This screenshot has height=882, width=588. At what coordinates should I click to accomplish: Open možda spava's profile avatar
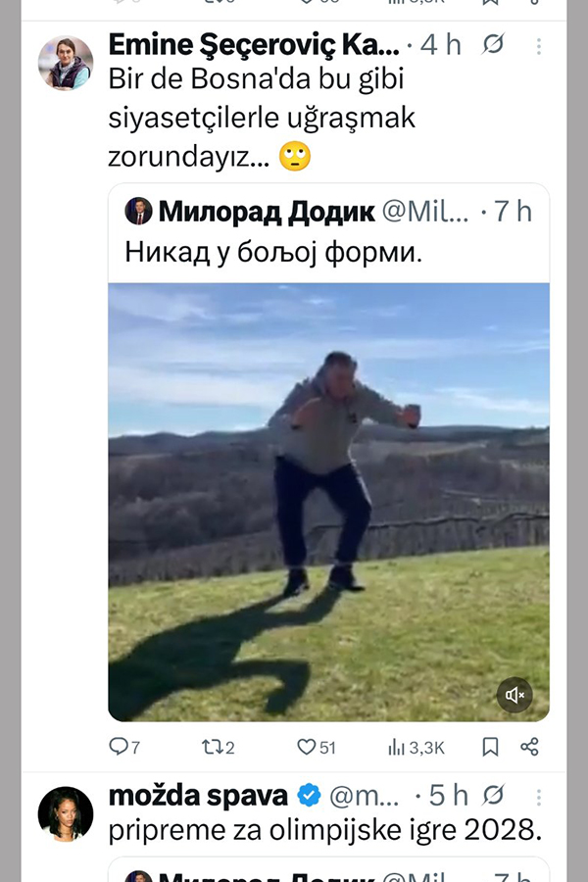tap(66, 813)
